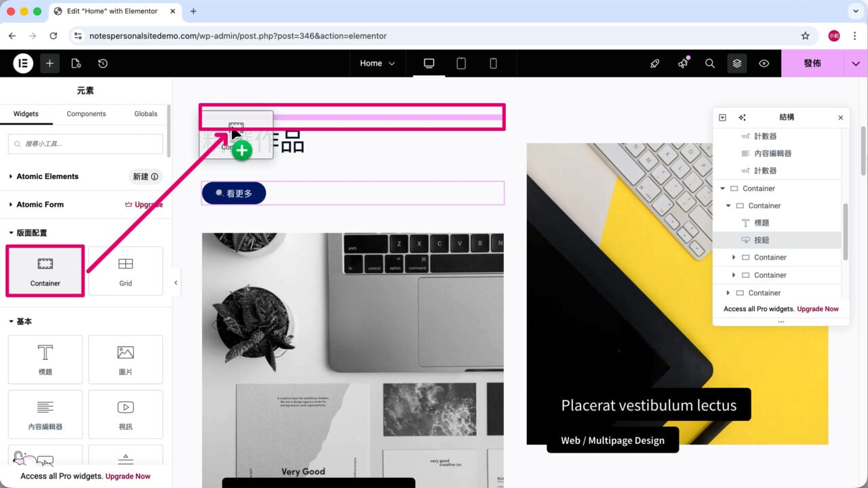868x488 pixels.
Task: Open the revision History icon
Action: point(102,63)
